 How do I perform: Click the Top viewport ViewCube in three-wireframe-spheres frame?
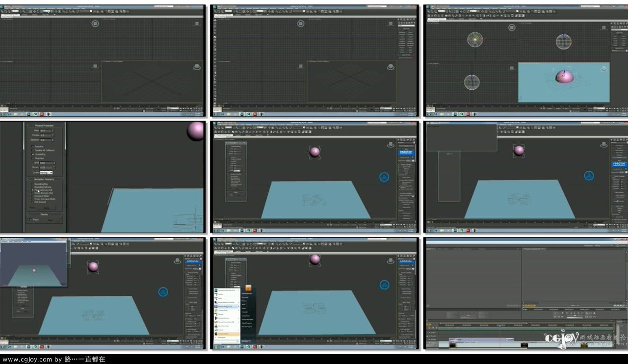pos(512,27)
